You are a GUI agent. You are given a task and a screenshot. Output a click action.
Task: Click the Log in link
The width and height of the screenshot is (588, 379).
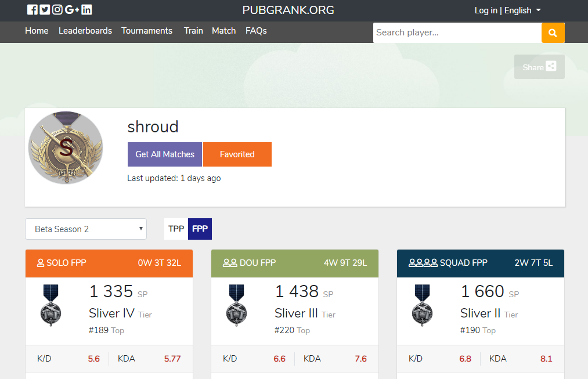coord(486,10)
